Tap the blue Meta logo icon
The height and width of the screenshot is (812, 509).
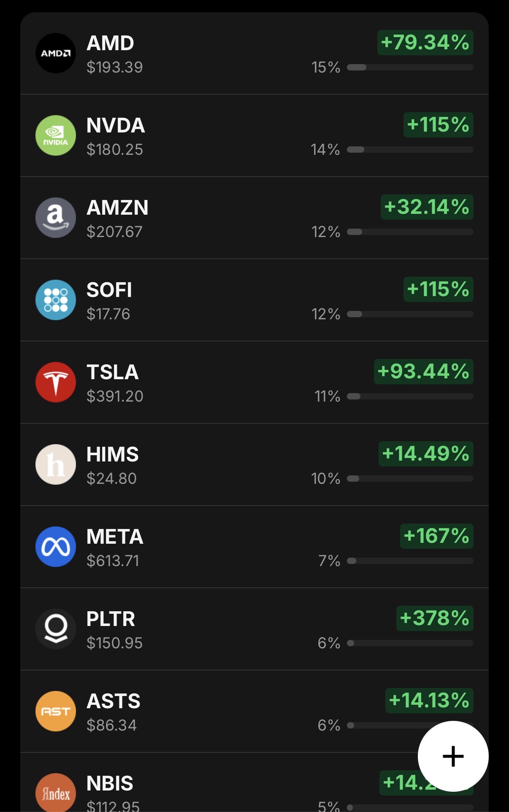[56, 547]
